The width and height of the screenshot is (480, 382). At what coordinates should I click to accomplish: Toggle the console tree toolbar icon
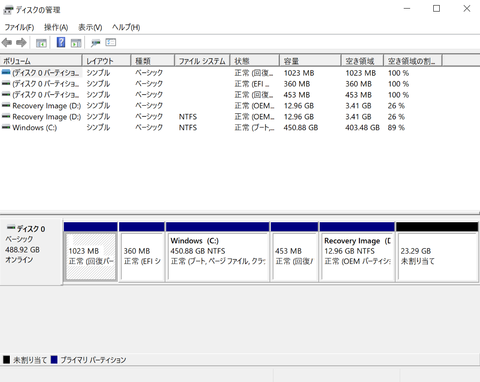point(41,43)
